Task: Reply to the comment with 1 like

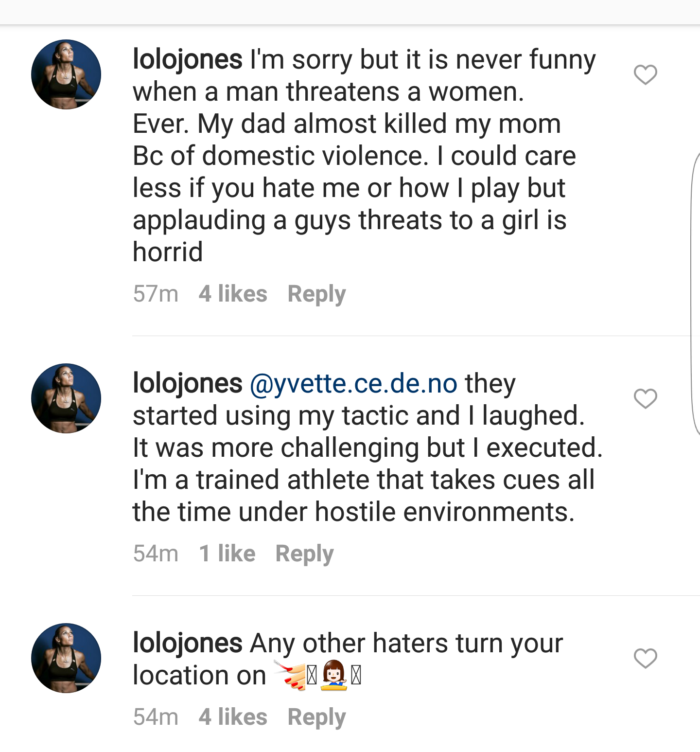Action: [x=304, y=554]
